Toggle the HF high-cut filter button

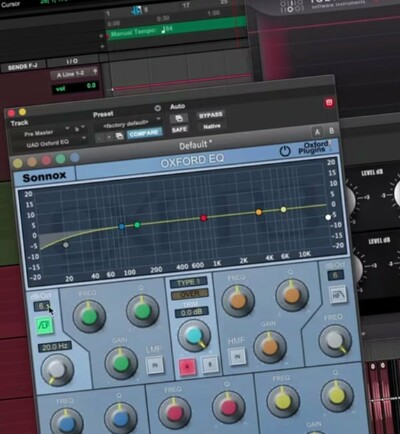337,295
